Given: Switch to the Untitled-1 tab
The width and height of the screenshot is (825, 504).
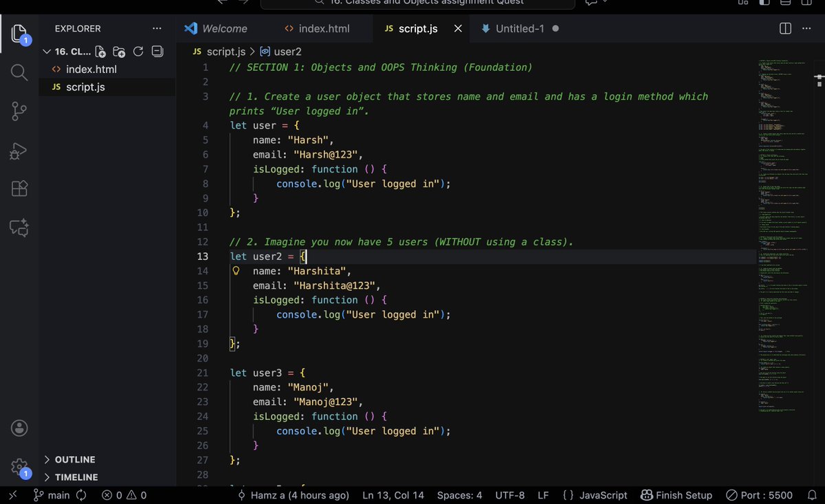Looking at the screenshot, I should 520,28.
